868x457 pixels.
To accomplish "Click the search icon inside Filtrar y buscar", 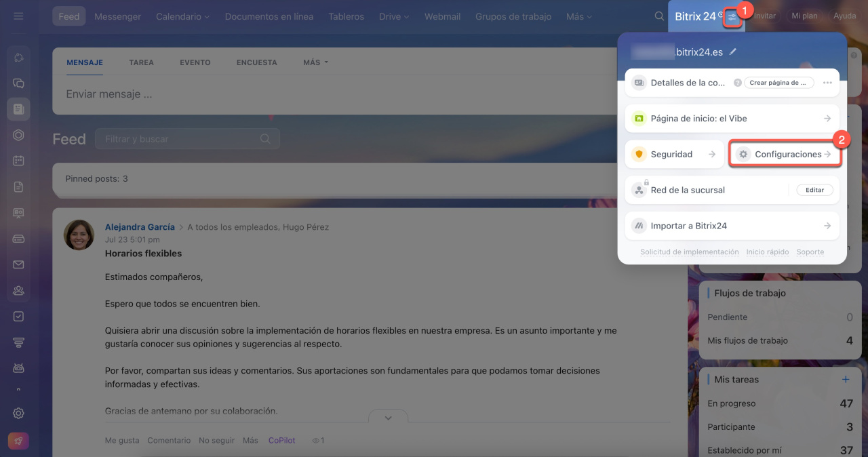I will (265, 139).
